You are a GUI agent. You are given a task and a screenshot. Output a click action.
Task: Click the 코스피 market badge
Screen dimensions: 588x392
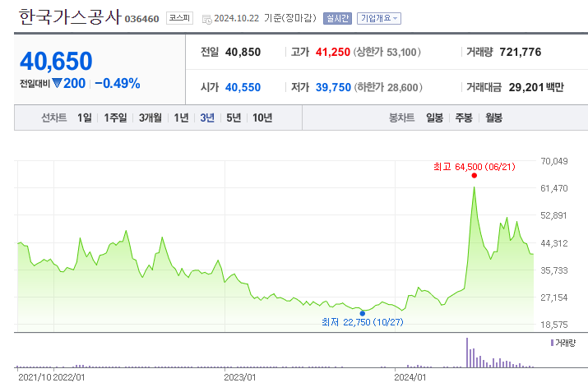click(x=179, y=17)
